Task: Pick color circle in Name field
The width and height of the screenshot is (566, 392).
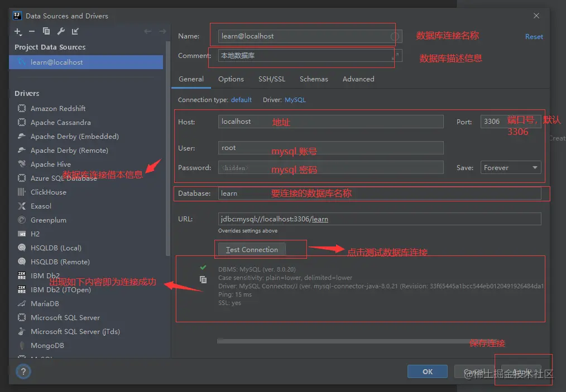Action: point(395,36)
